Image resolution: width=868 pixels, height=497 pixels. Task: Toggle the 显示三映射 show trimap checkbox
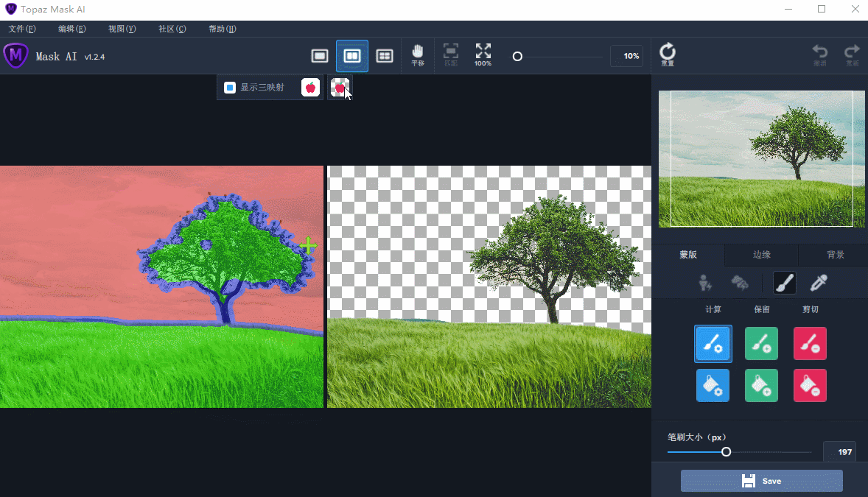(x=230, y=88)
